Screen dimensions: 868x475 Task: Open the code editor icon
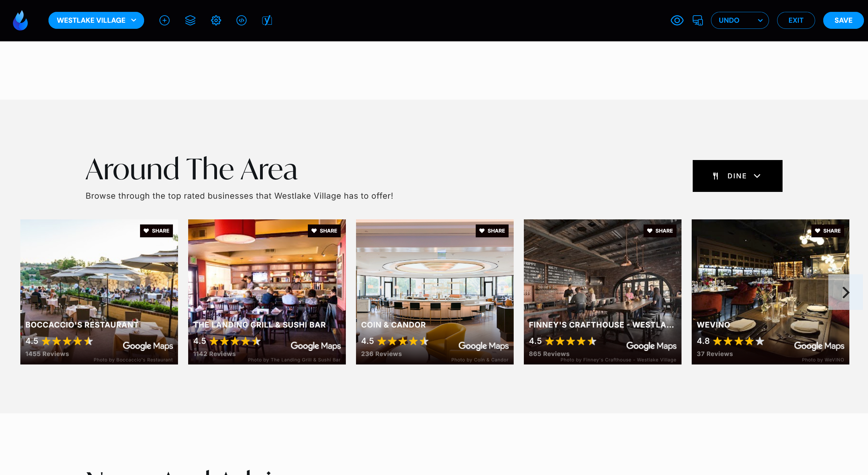click(241, 20)
